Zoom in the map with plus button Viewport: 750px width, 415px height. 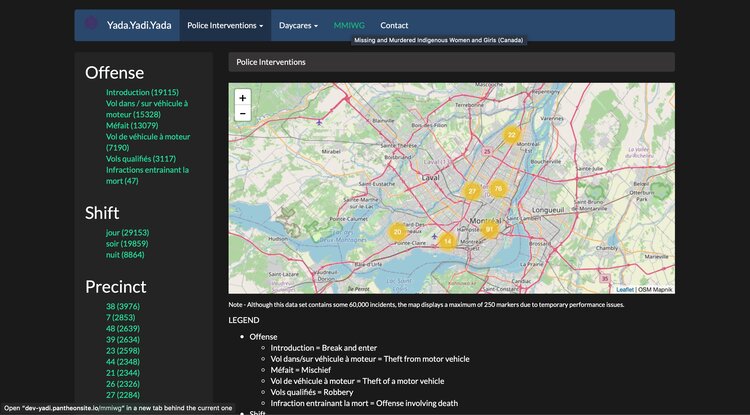click(243, 98)
